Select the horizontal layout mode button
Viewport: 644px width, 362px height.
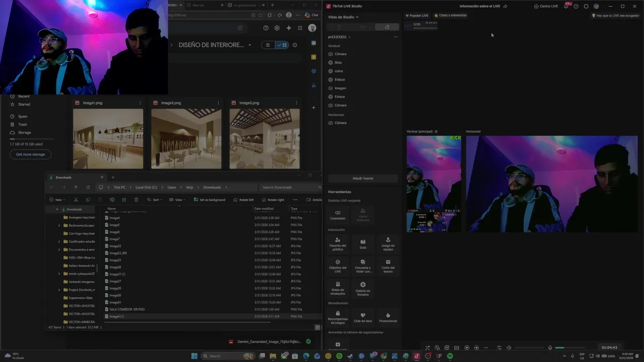pos(363,27)
